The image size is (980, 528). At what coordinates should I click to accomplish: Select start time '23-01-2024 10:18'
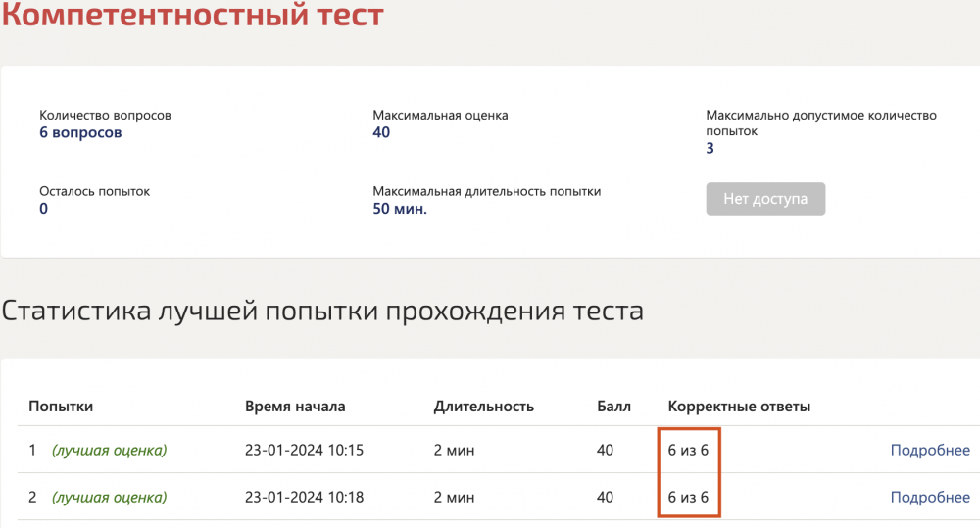coord(304,497)
